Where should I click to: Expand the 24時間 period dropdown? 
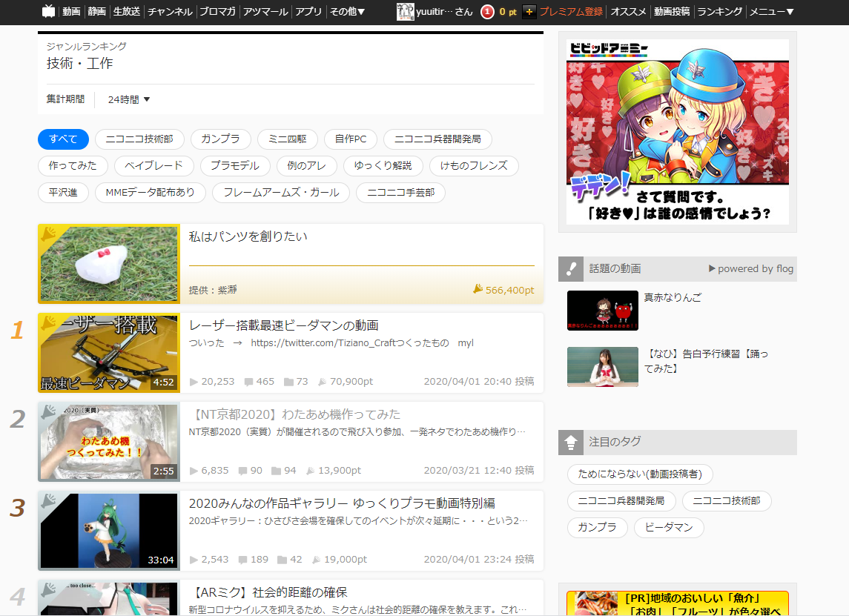coord(129,99)
